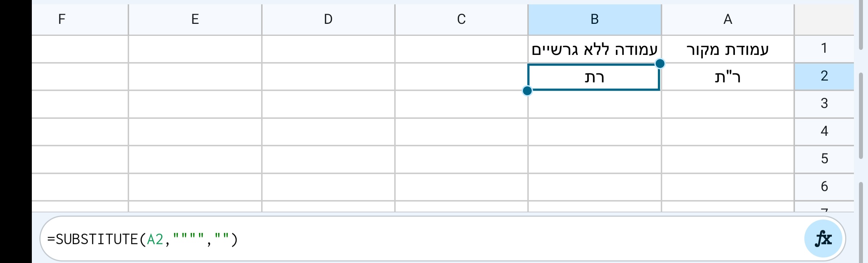868x263 pixels.
Task: Select the cell with עמודת מקור header
Action: pos(728,49)
